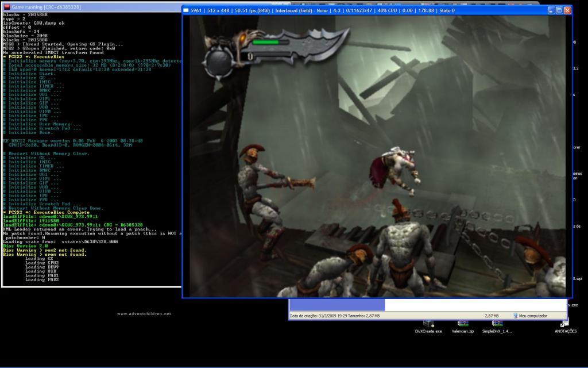Viewport: 588px width, 368px height.
Task: Click the 'Initialize Done.' console line
Action: point(28,133)
